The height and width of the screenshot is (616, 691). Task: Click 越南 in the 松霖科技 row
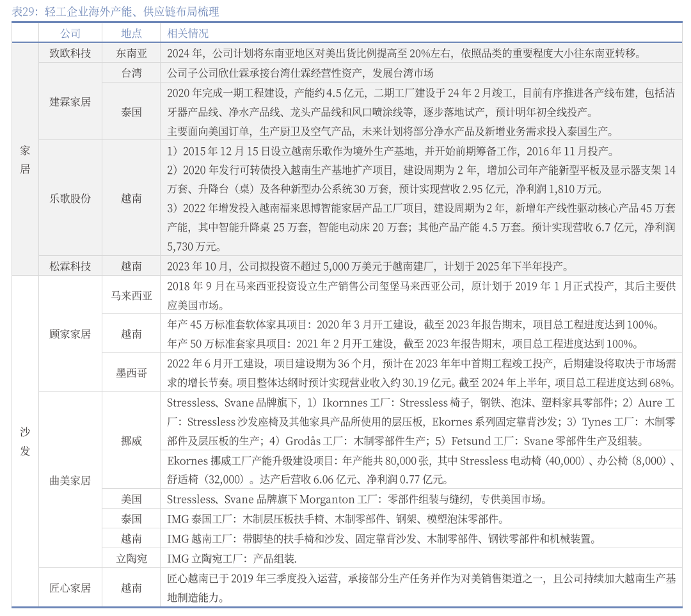(x=131, y=266)
